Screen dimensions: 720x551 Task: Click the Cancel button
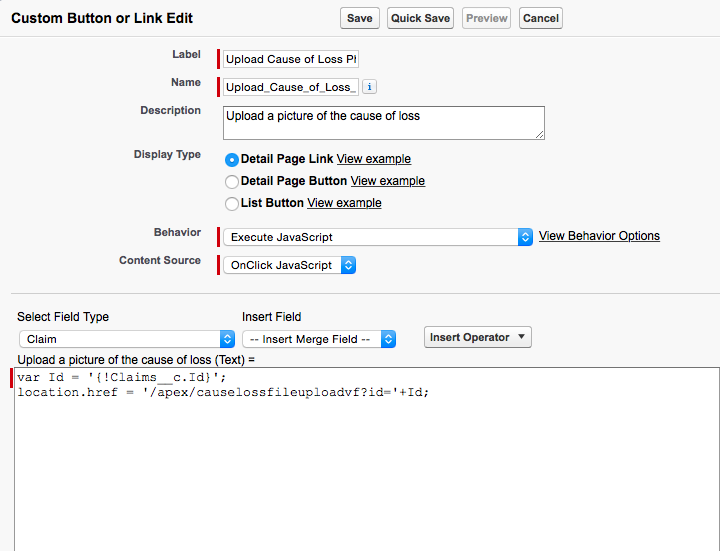pyautogui.click(x=540, y=18)
